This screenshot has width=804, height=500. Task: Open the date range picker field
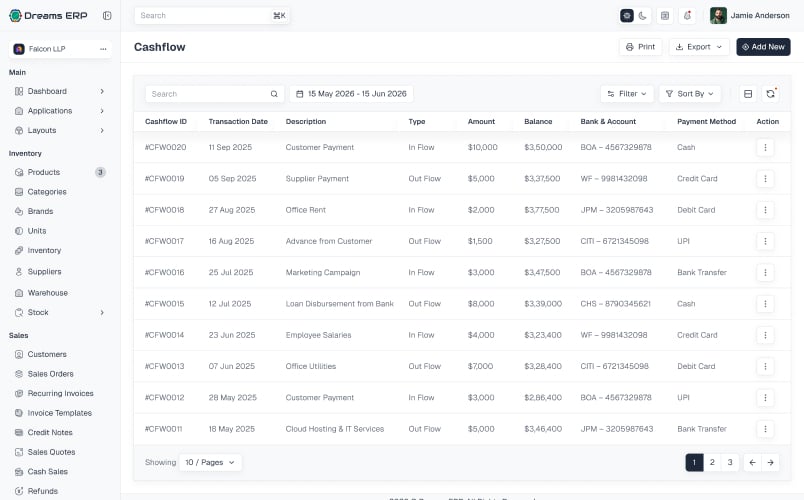pos(352,94)
